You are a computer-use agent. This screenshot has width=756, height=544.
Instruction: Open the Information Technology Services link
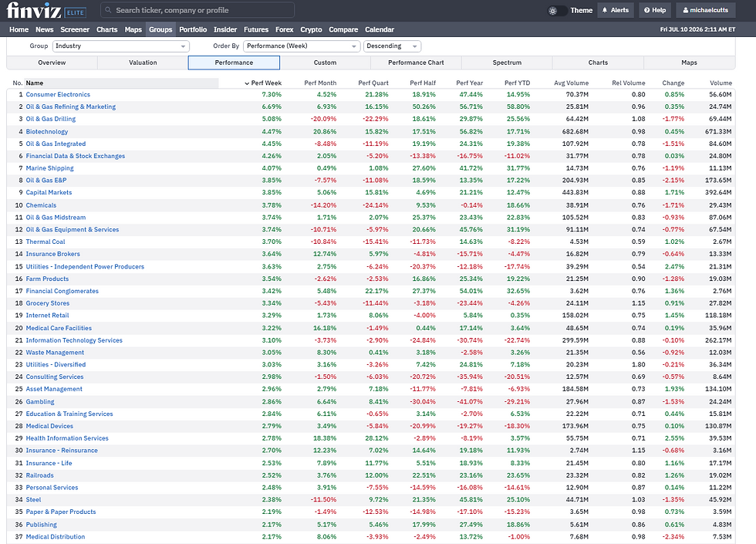point(74,340)
